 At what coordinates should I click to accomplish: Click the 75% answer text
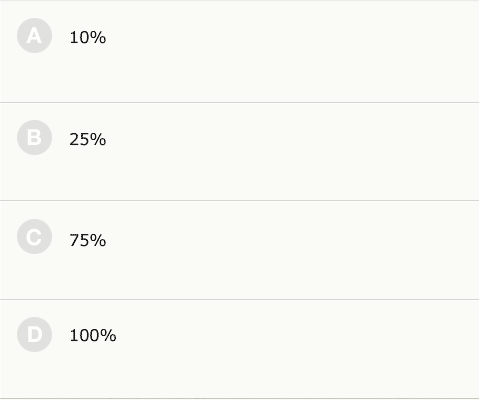coord(88,240)
